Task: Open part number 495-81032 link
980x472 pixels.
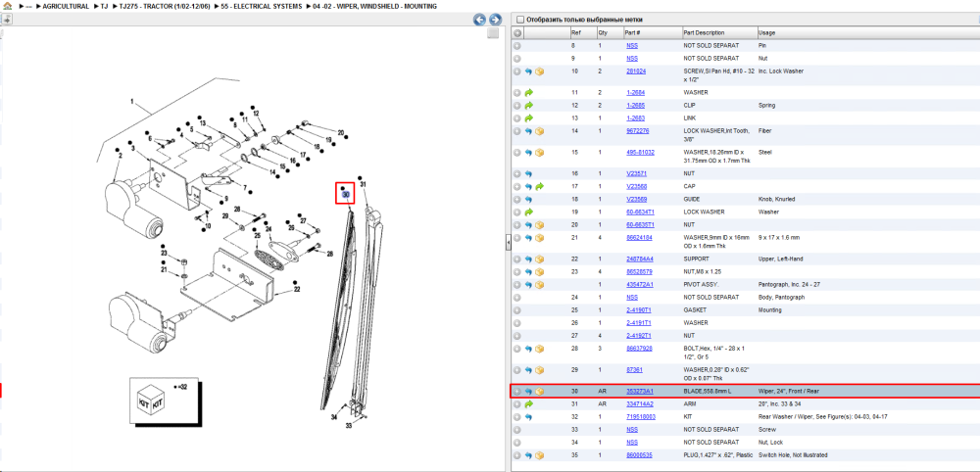Action: click(x=641, y=153)
